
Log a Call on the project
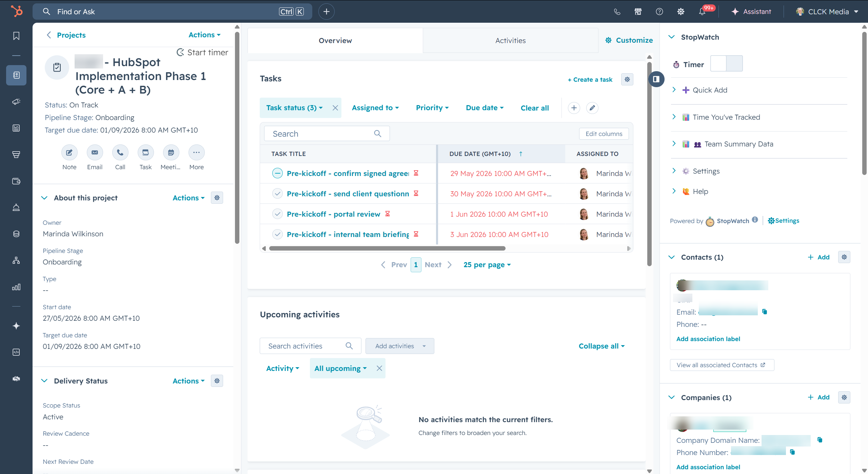120,153
